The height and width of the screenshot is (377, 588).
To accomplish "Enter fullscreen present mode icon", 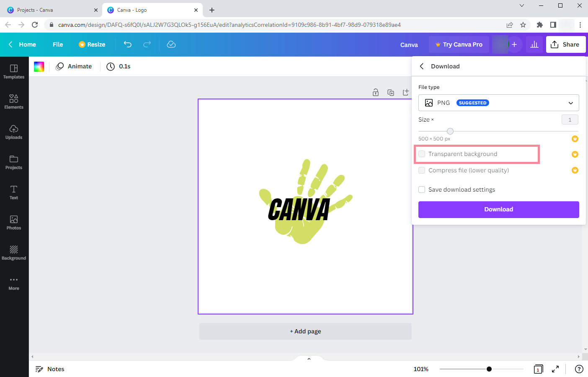I will pos(555,369).
